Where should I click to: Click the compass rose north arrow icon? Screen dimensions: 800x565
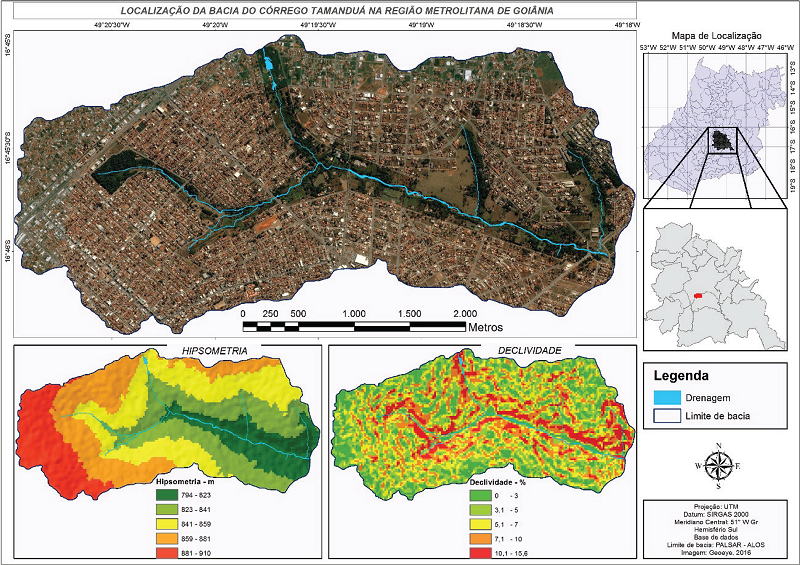pos(716,464)
